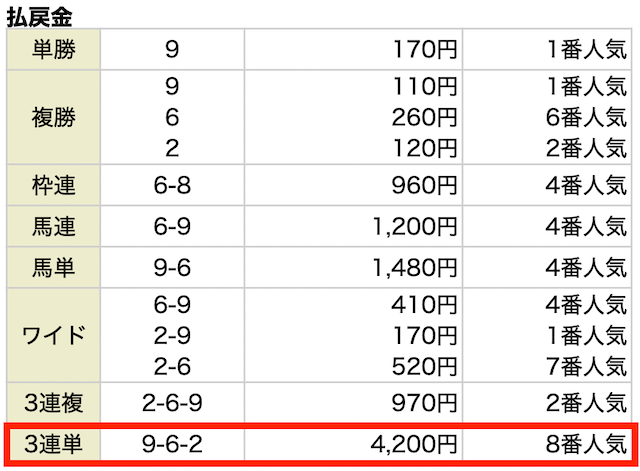Select the 3連複 row label
This screenshot has width=640, height=471.
(x=53, y=403)
